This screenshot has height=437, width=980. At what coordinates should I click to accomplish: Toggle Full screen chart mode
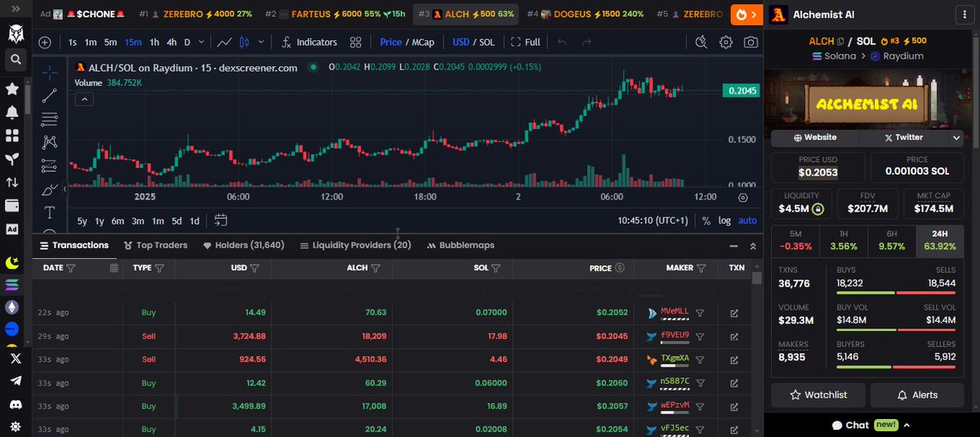525,42
